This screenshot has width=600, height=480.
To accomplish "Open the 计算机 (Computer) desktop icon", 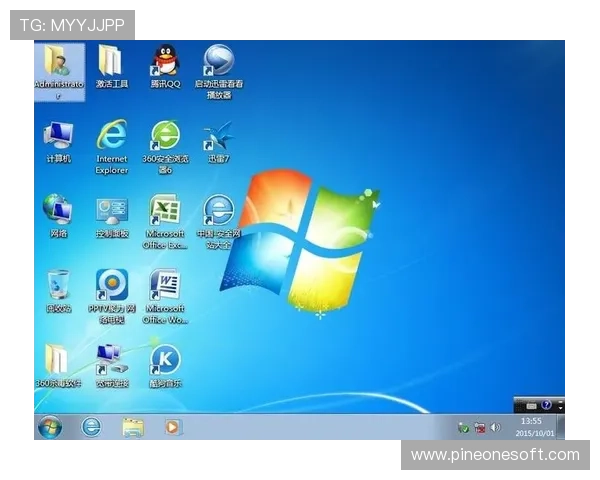I will tap(59, 142).
